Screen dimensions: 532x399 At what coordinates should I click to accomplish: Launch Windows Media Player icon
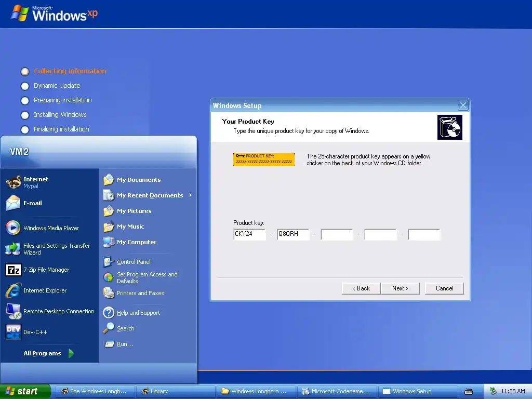[x=13, y=228]
